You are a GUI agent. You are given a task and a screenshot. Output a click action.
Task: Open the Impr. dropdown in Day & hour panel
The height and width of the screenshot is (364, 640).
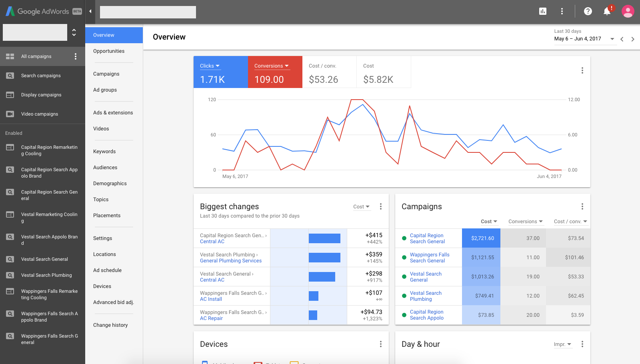(x=563, y=344)
